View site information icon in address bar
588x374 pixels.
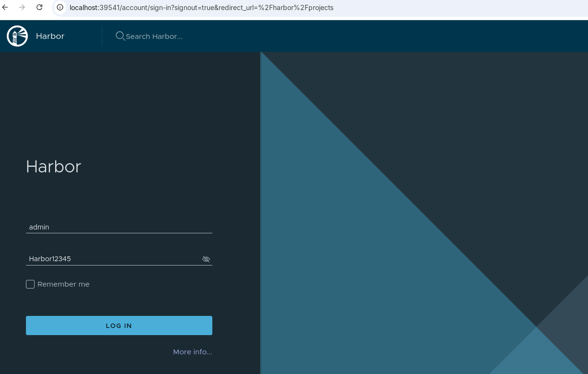[x=60, y=8]
